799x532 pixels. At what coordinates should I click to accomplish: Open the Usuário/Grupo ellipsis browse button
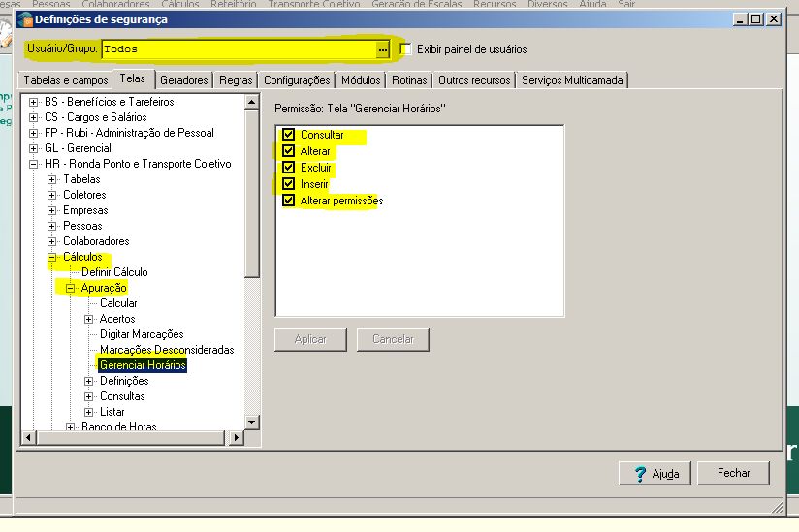click(x=382, y=48)
